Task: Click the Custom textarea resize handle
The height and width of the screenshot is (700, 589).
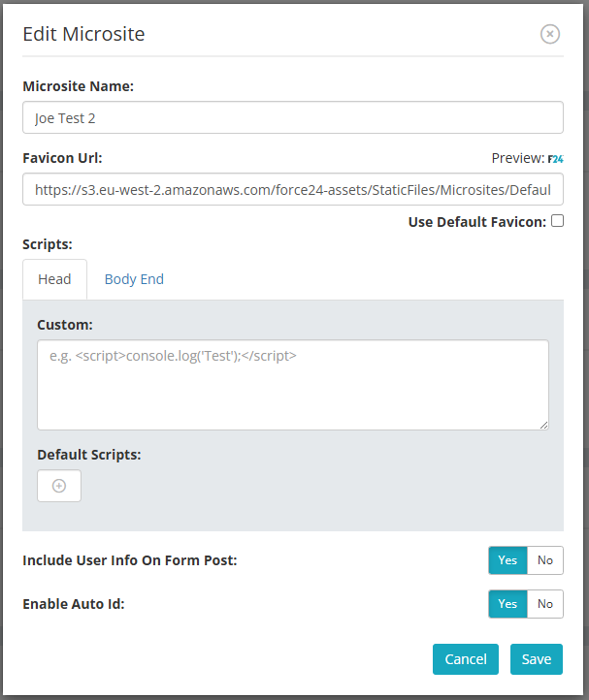Action: [543, 425]
